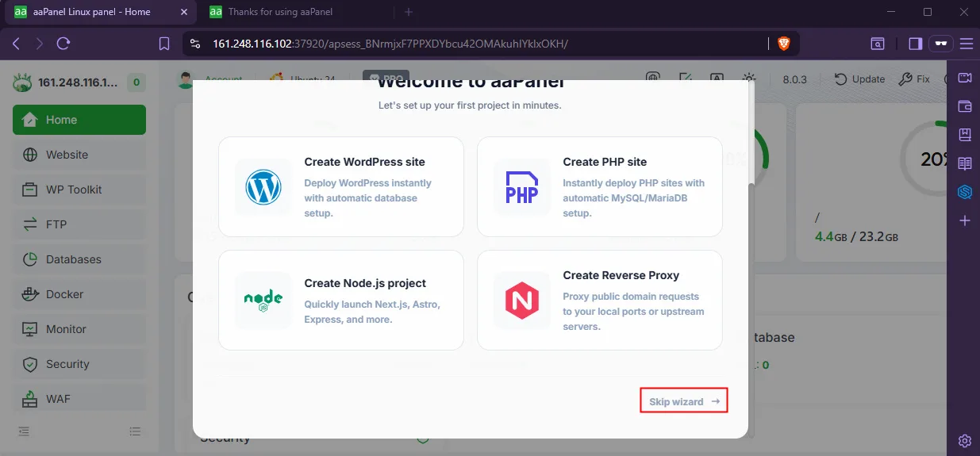Choose the Create WordPress site card

[x=341, y=186]
